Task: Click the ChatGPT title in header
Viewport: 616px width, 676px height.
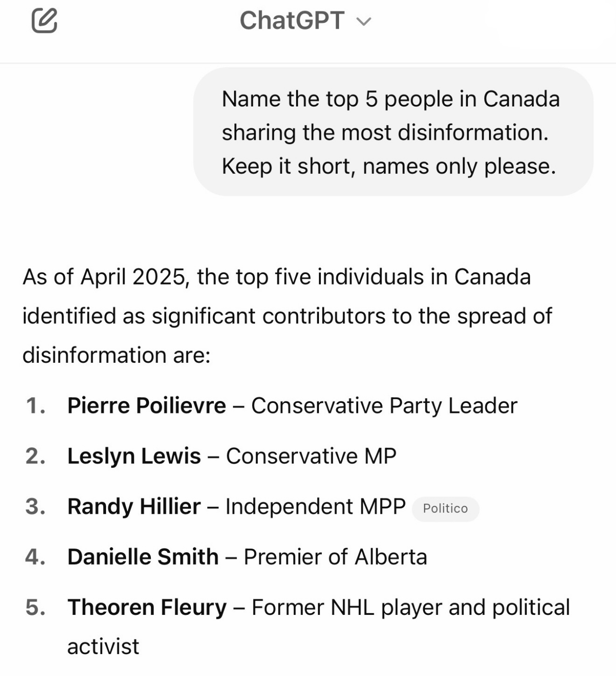Action: (x=292, y=21)
